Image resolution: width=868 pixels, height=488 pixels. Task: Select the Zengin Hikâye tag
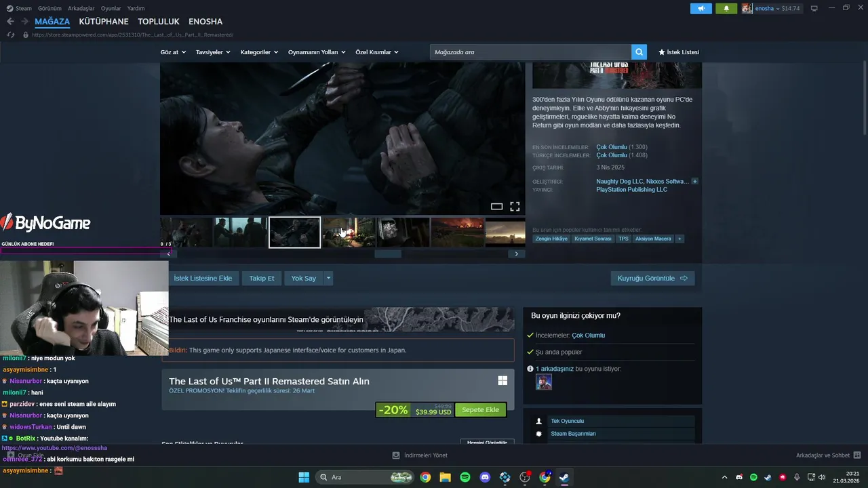(x=551, y=239)
